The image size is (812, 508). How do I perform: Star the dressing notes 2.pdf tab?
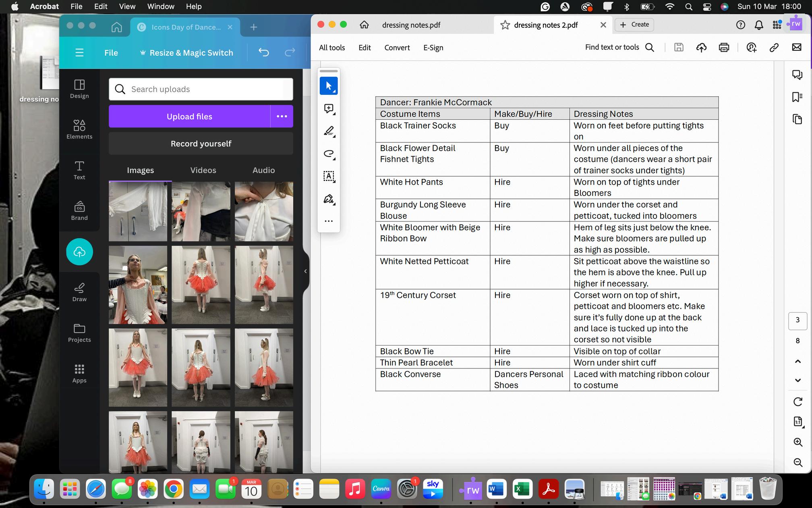(x=505, y=25)
